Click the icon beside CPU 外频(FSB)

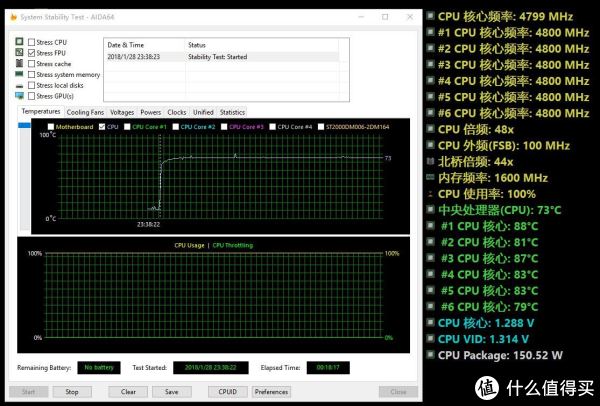(431, 145)
